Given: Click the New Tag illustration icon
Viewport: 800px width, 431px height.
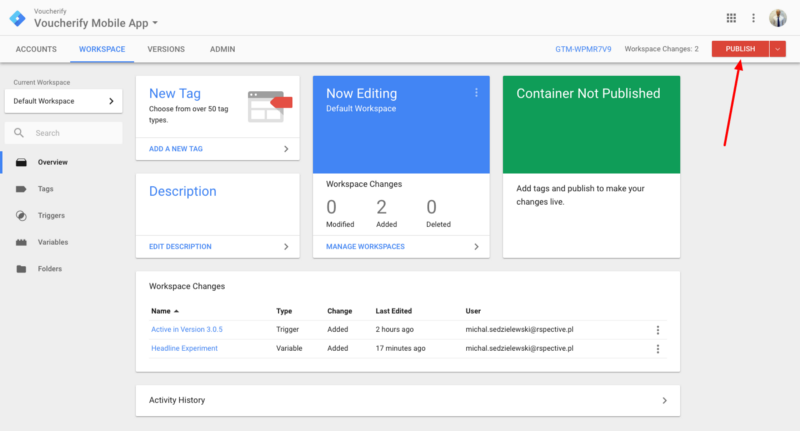Looking at the screenshot, I should point(269,106).
